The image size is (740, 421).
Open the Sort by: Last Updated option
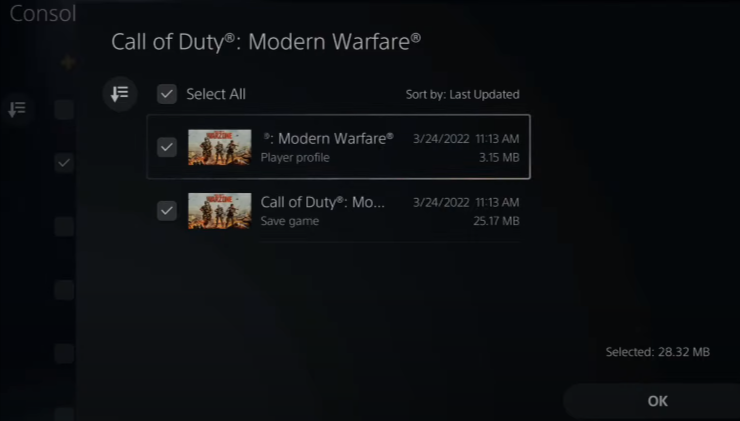point(462,94)
